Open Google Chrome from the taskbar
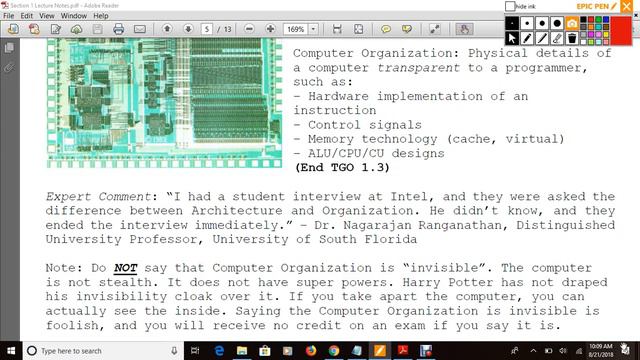 [x=334, y=351]
